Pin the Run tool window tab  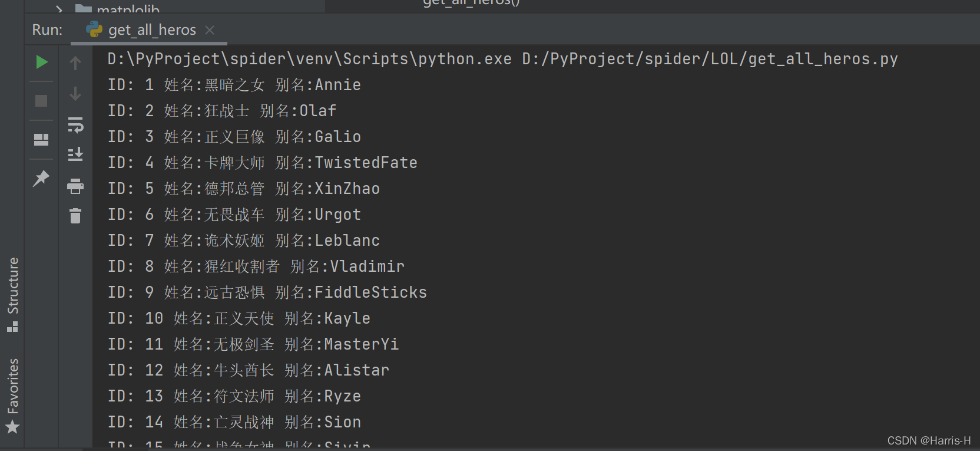[41, 179]
